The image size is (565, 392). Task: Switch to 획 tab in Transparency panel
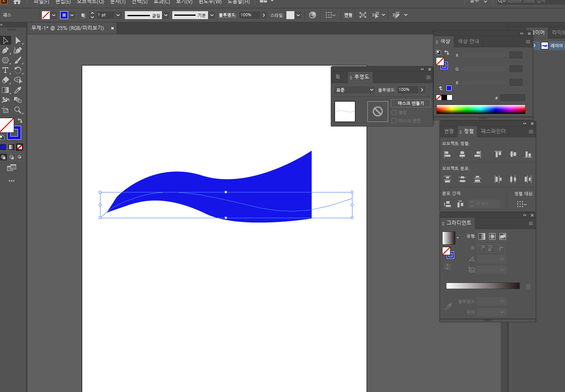[x=338, y=77]
